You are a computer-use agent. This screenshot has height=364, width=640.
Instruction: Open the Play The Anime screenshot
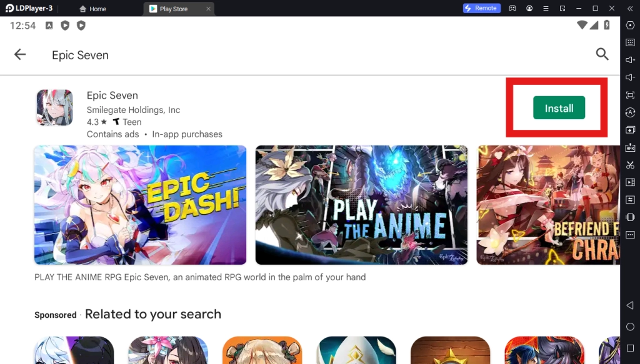point(362,205)
